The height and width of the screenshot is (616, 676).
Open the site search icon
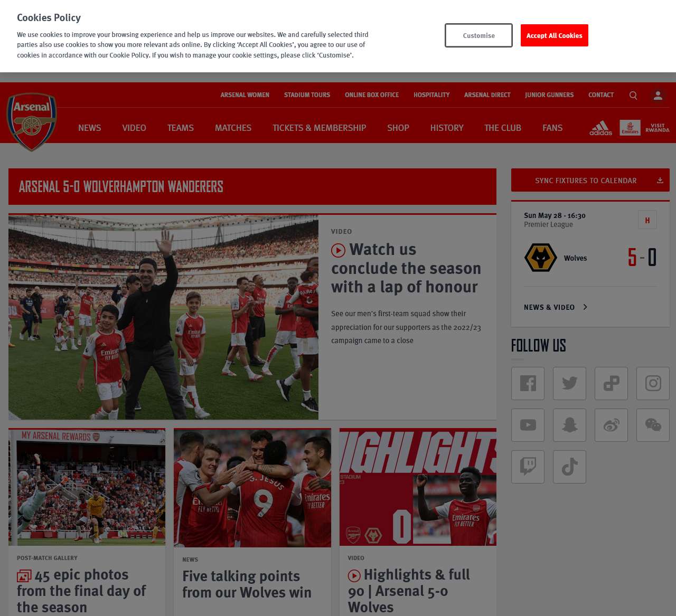pos(633,96)
